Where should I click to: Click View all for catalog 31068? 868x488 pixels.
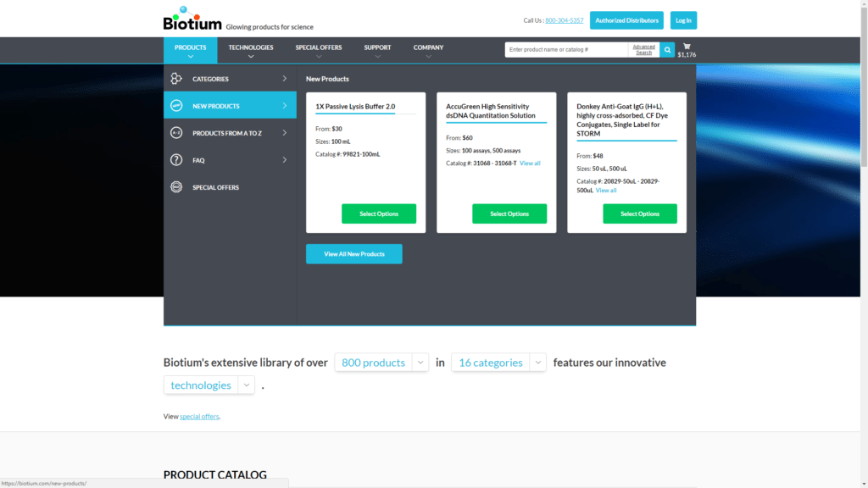pos(530,164)
